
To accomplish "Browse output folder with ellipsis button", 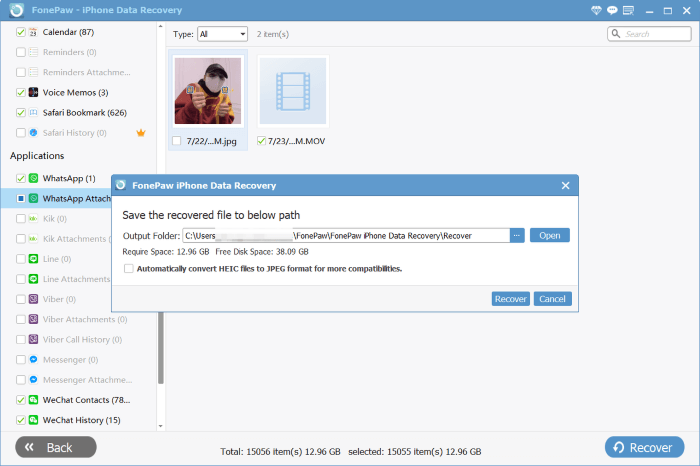I will [x=517, y=235].
